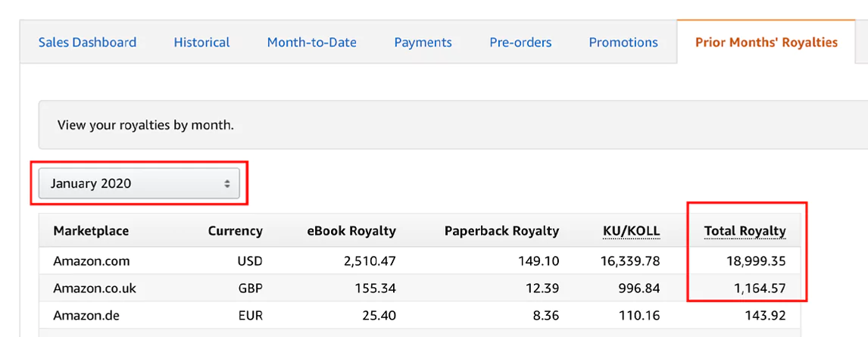868x337 pixels.
Task: Select the Amazon.com marketplace row
Action: (420, 261)
